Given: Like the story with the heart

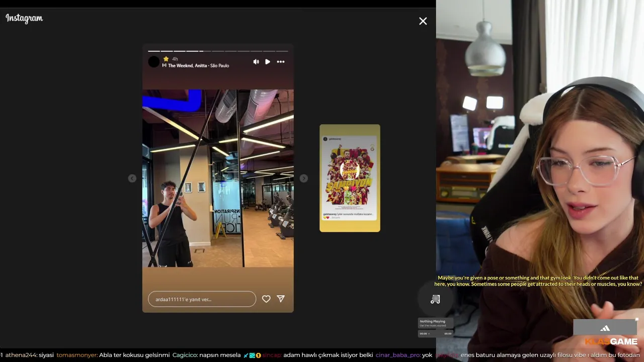Looking at the screenshot, I should (266, 299).
